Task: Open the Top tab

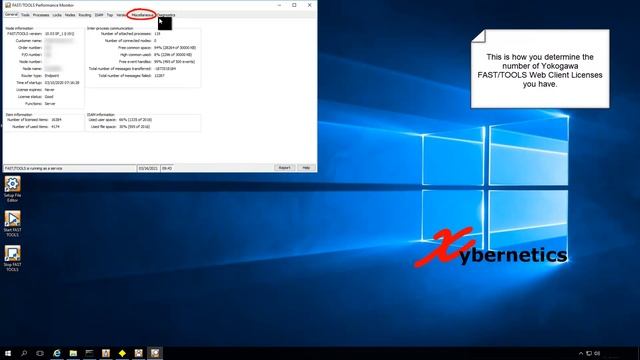Action: coord(110,15)
